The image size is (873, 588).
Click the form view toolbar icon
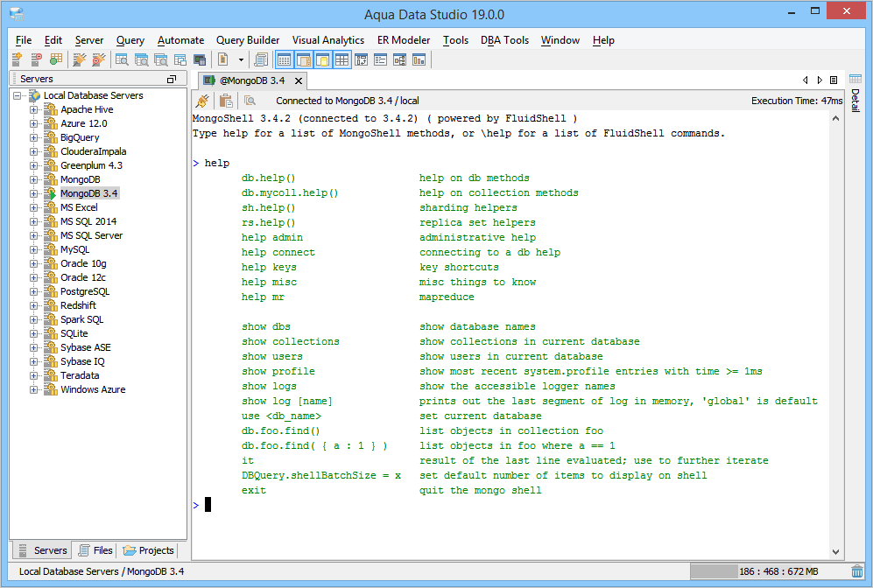click(380, 59)
